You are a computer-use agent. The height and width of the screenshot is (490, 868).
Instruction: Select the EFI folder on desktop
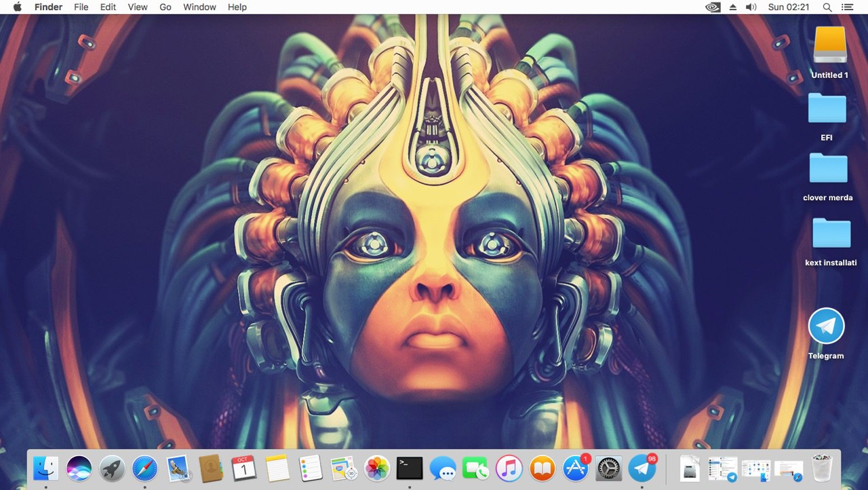[827, 116]
